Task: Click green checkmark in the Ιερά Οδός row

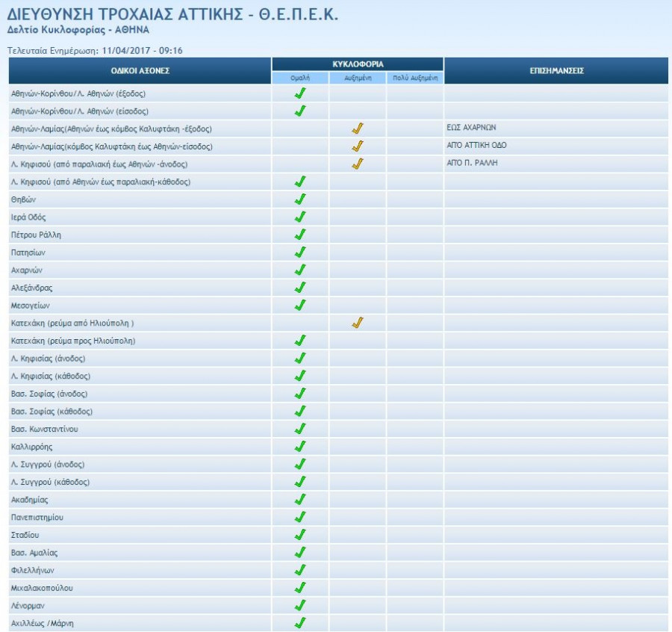Action: coord(300,217)
